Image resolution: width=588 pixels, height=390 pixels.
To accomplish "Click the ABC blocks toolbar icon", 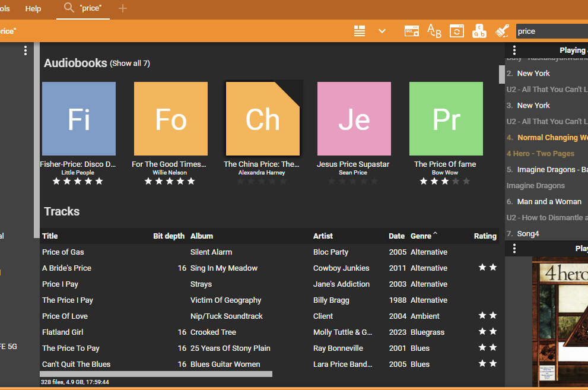I will click(x=479, y=31).
